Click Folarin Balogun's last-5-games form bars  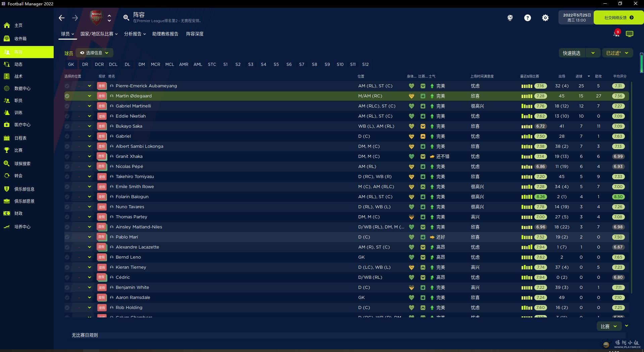point(527,197)
